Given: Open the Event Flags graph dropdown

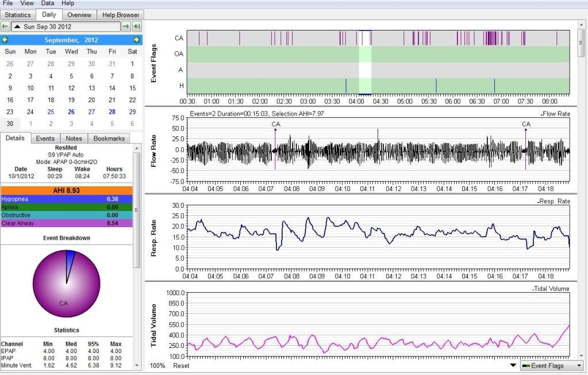Looking at the screenshot, I should pos(552,366).
